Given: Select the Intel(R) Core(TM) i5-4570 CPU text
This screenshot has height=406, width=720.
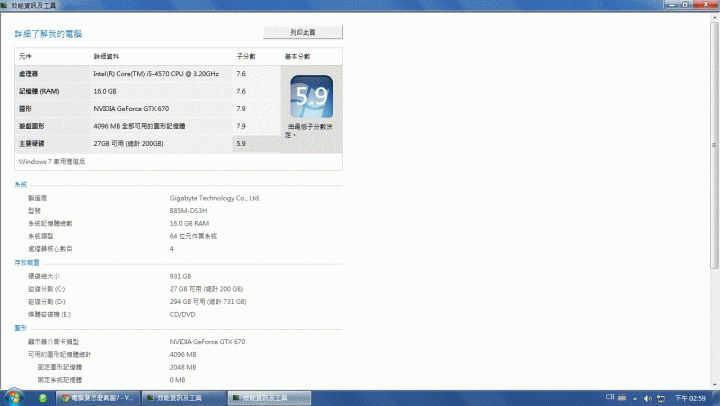Looking at the screenshot, I should [156, 73].
